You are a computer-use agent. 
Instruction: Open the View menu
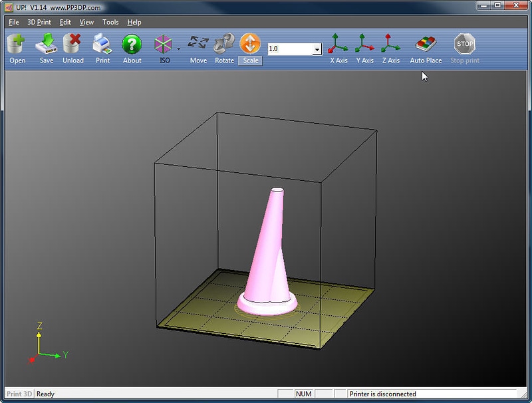pyautogui.click(x=86, y=23)
